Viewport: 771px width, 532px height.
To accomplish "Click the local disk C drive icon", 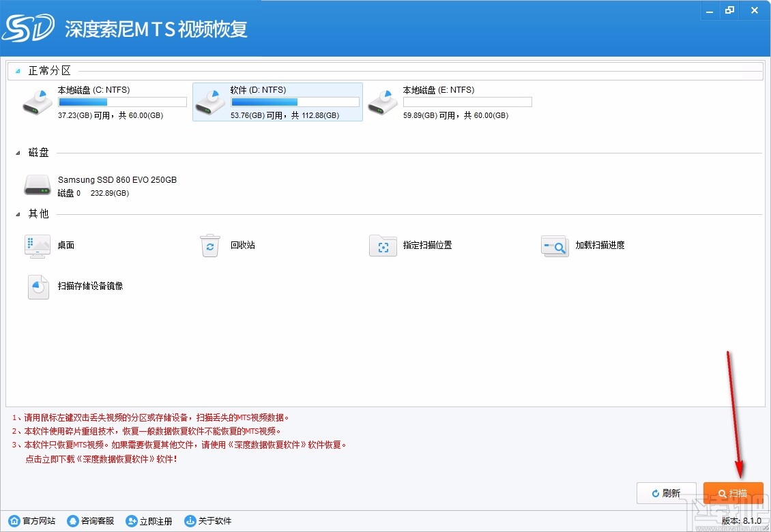I will click(38, 102).
